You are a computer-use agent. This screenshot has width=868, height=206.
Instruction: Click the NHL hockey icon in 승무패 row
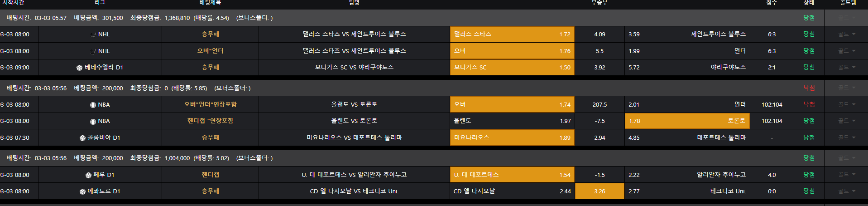click(x=93, y=34)
